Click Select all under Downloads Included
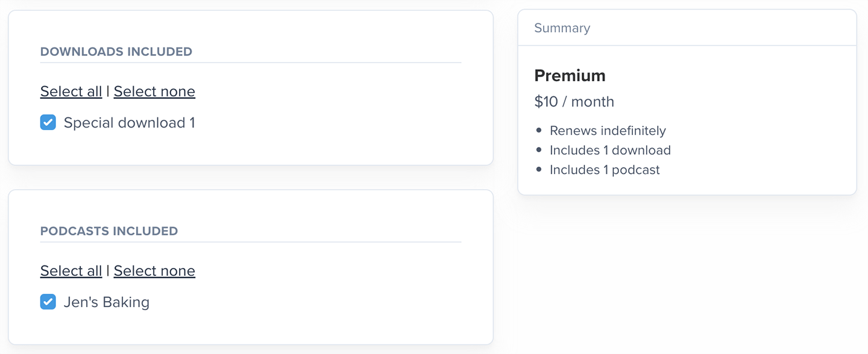 coord(71,92)
